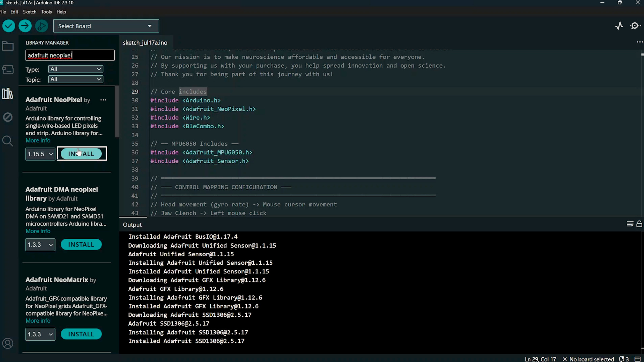The width and height of the screenshot is (644, 362).
Task: Open the Help menu
Action: 61,12
